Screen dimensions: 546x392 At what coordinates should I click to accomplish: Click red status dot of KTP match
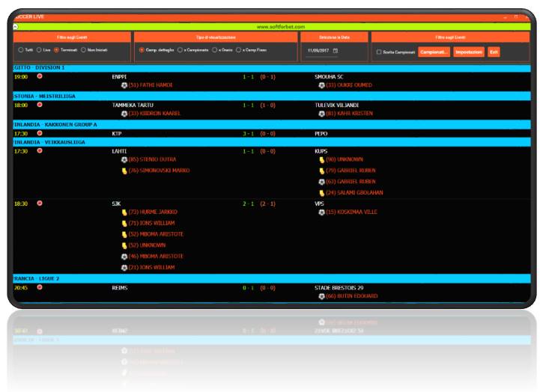[x=40, y=133]
